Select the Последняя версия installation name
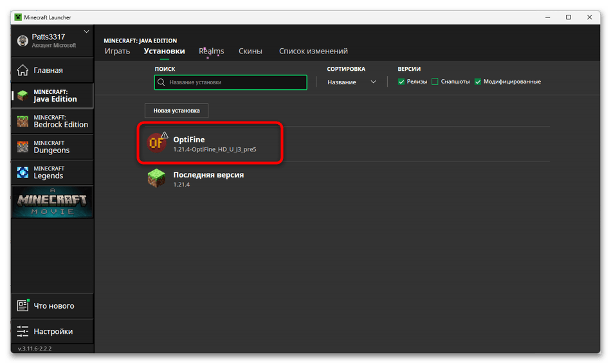 [208, 175]
